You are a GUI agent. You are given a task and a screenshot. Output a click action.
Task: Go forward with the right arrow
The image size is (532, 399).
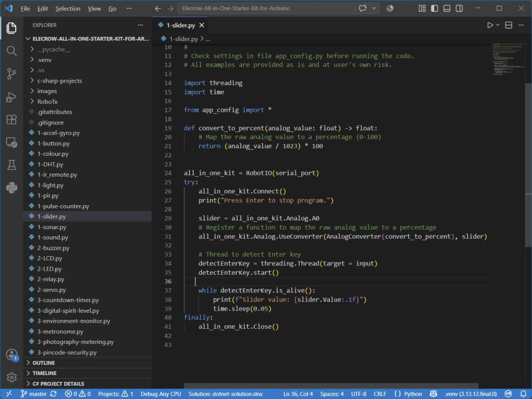click(170, 8)
